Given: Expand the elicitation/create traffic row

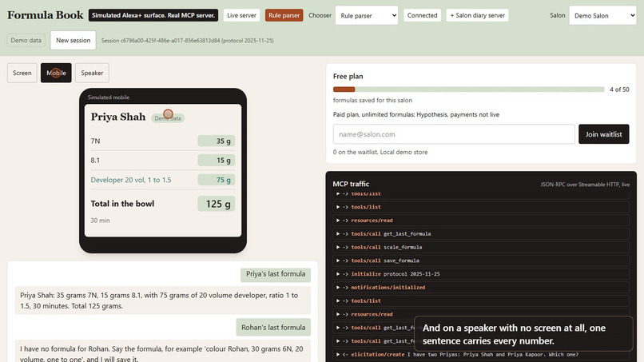Looking at the screenshot, I should (481, 355).
